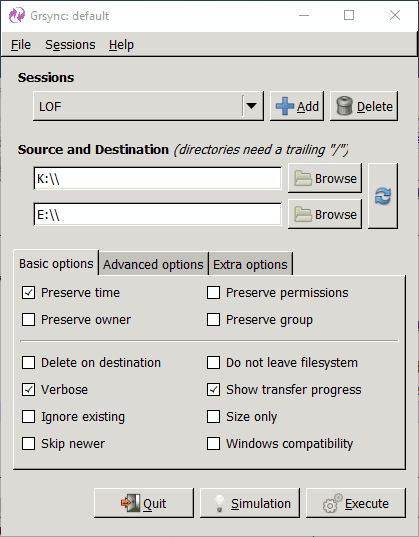Enable Delete on destination checkbox
419x537 pixels.
(x=28, y=363)
